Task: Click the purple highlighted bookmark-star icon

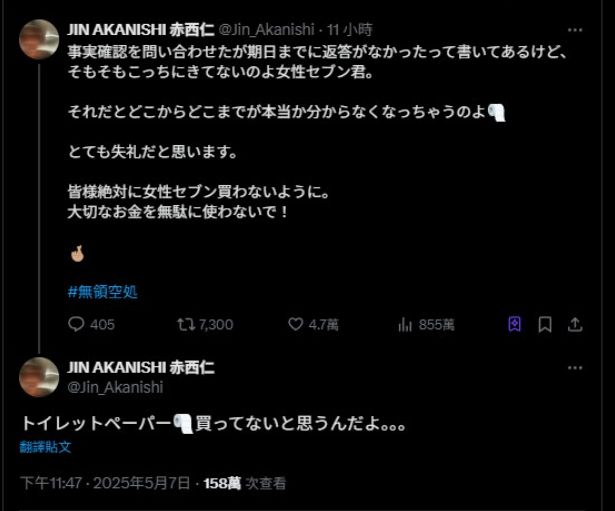Action: coord(515,324)
